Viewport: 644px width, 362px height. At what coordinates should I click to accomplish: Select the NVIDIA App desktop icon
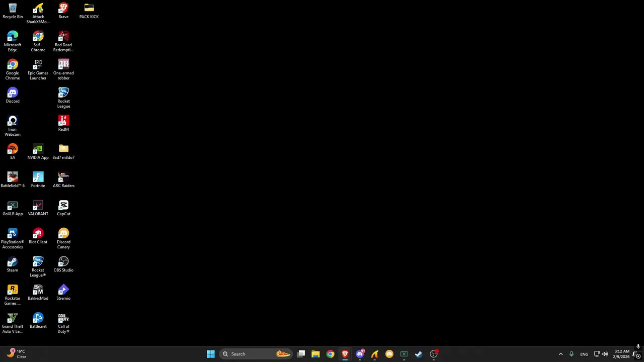[x=38, y=151]
